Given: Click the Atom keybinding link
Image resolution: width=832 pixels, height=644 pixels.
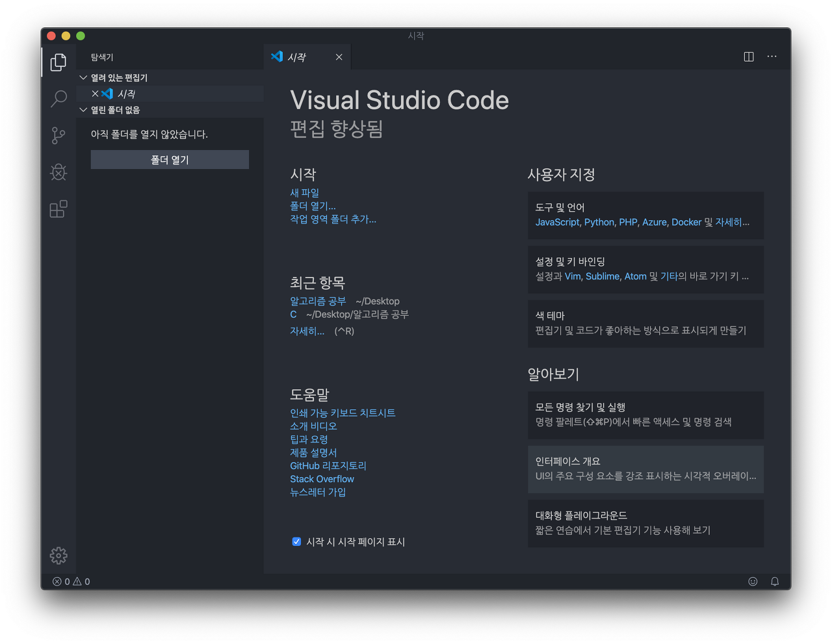Looking at the screenshot, I should 636,276.
